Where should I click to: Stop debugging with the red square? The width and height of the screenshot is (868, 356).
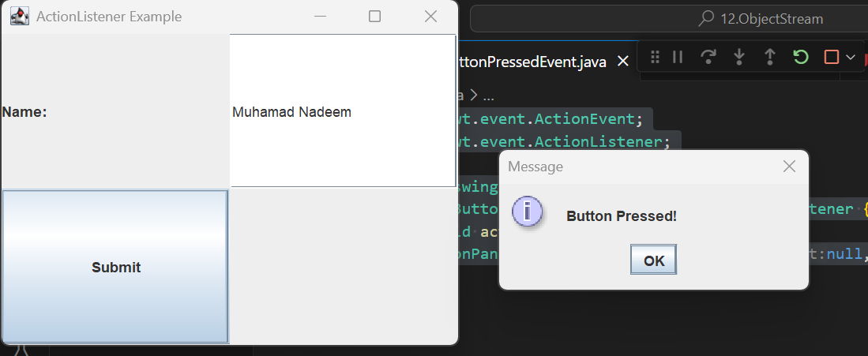coord(831,57)
